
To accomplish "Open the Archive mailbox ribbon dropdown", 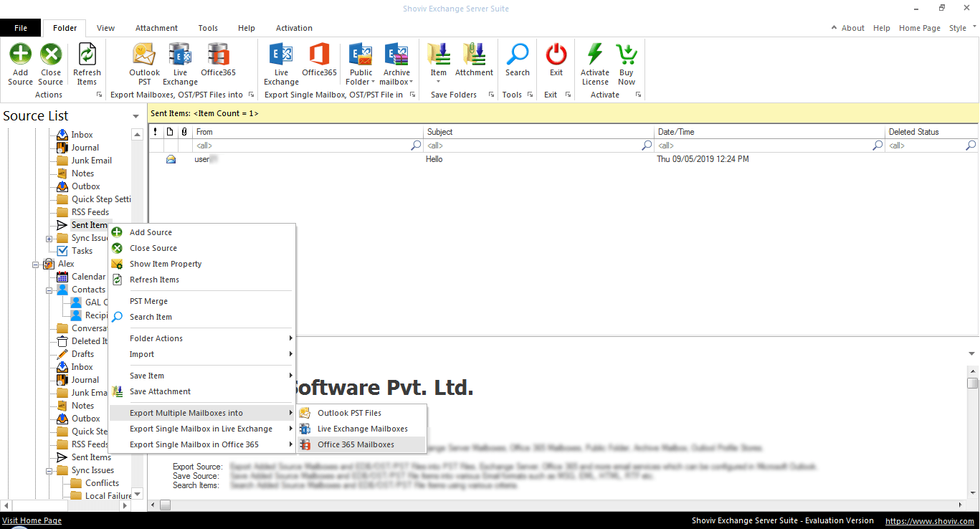I will click(x=396, y=64).
